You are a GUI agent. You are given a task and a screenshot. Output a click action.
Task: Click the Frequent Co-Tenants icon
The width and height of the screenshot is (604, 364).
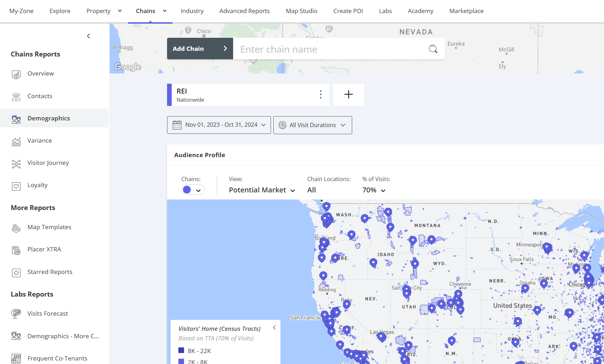16,358
